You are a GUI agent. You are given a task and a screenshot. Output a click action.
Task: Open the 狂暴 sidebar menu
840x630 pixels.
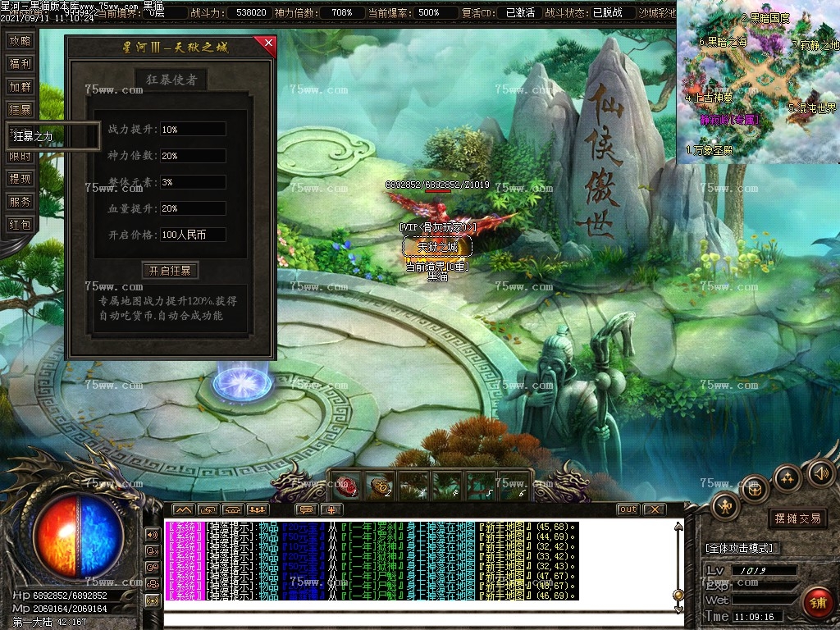click(21, 110)
